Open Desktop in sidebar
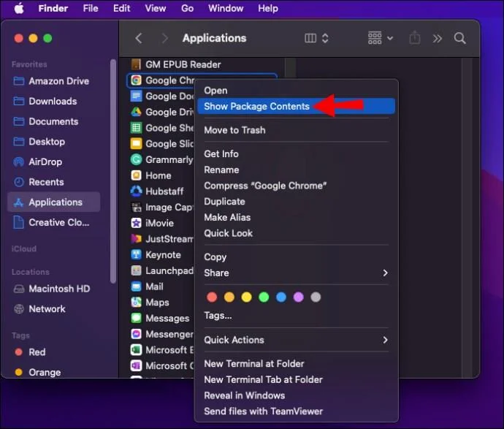The width and height of the screenshot is (504, 429). pyautogui.click(x=39, y=142)
